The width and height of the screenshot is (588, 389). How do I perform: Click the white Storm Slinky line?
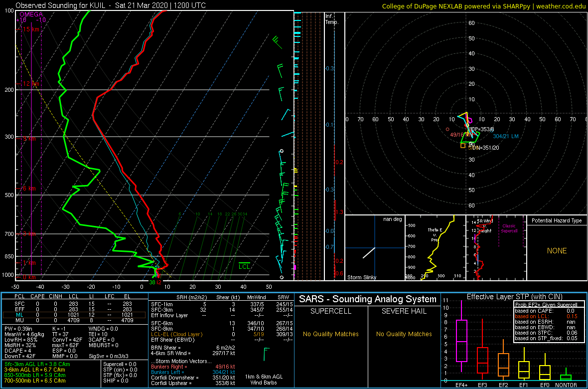[369, 252]
